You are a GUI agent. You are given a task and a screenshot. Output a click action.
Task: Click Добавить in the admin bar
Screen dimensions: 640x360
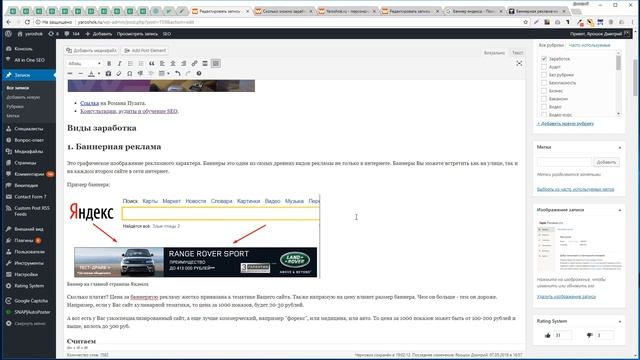pos(99,34)
